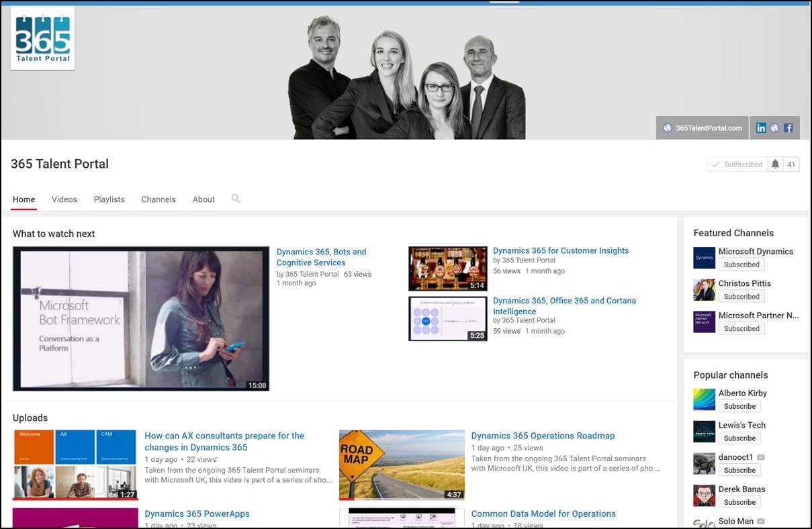Open the danooct1 channel name link

(736, 457)
